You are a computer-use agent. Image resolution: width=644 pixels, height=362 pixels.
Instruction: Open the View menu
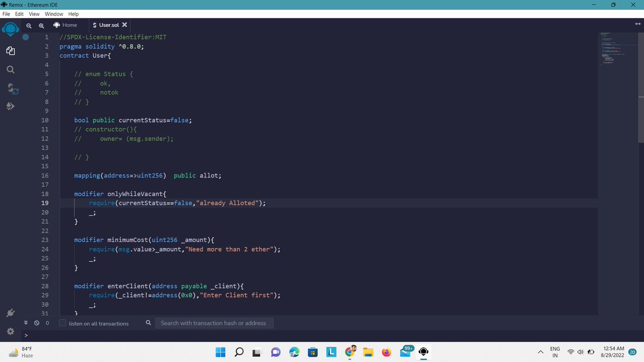pyautogui.click(x=34, y=14)
